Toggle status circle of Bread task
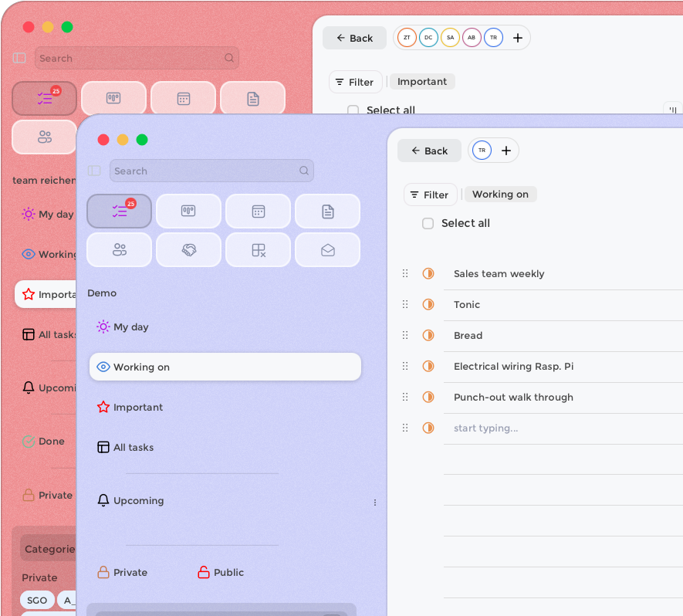This screenshot has height=616, width=683. coord(428,336)
